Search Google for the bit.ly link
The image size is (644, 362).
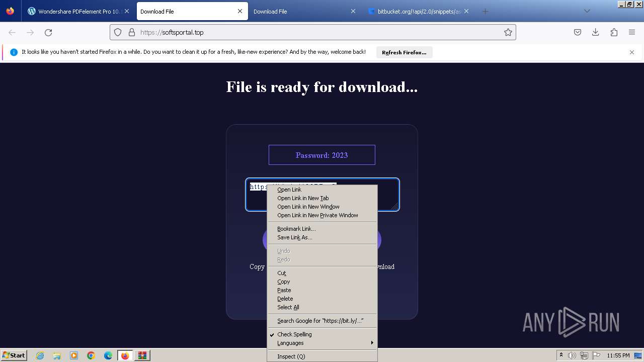click(322, 321)
